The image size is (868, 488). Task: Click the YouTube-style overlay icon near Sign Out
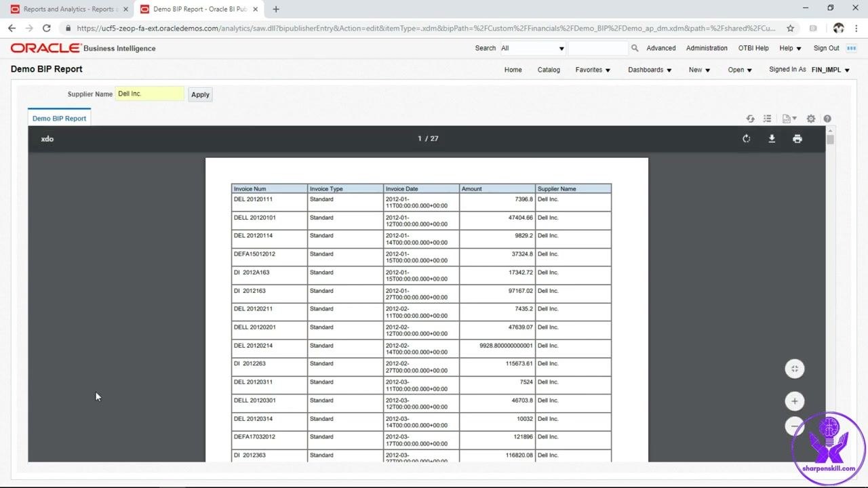852,48
